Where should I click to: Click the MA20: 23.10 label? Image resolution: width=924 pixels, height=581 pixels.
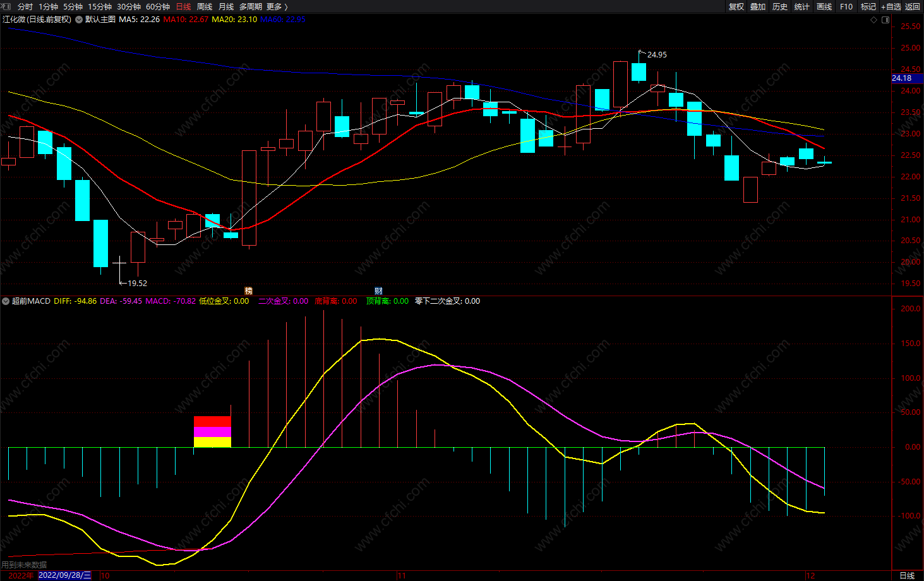234,20
